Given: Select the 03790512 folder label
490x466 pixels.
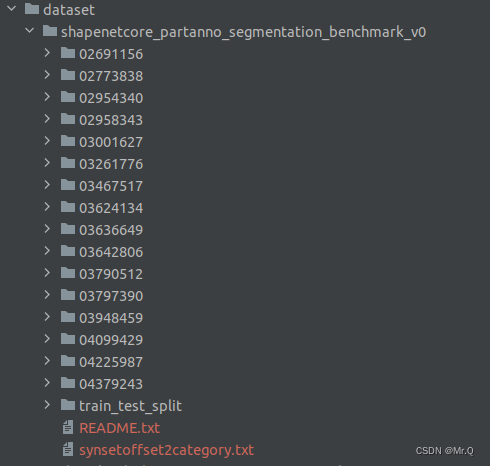Looking at the screenshot, I should tap(111, 274).
